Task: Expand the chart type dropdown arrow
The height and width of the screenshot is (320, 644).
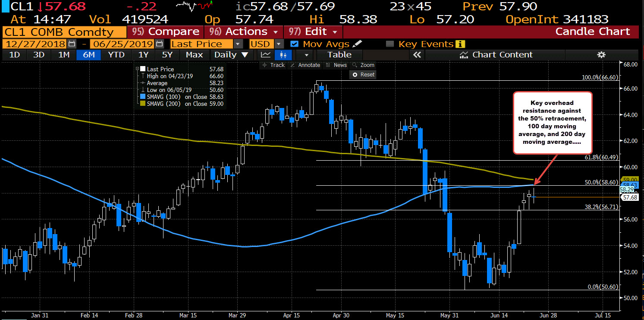Action: pos(307,55)
